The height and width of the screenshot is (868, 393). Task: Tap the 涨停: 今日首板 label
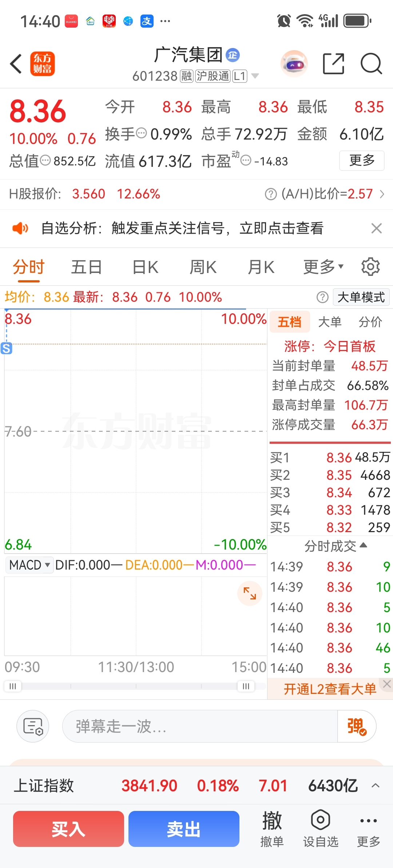tap(330, 346)
